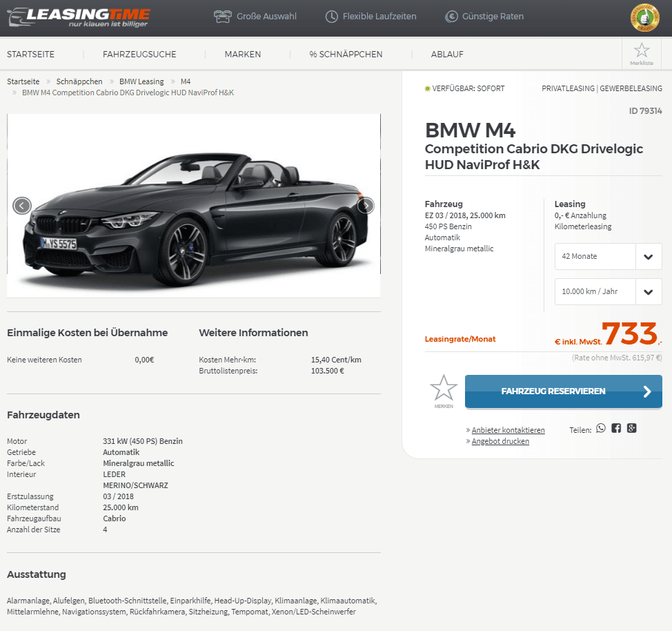
Task: Click the VERFÜGBAR: SOFORT status text
Action: click(468, 89)
